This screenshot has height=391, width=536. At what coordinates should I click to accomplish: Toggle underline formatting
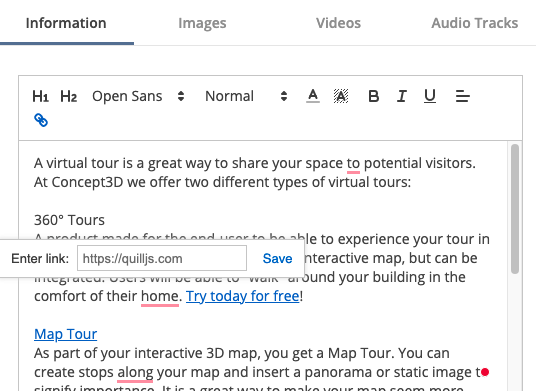click(x=430, y=96)
